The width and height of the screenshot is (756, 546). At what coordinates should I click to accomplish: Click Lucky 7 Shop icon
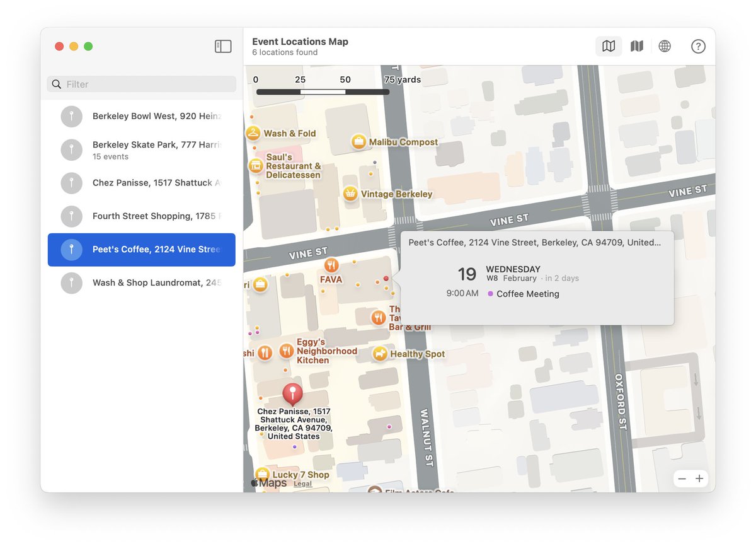tap(262, 475)
